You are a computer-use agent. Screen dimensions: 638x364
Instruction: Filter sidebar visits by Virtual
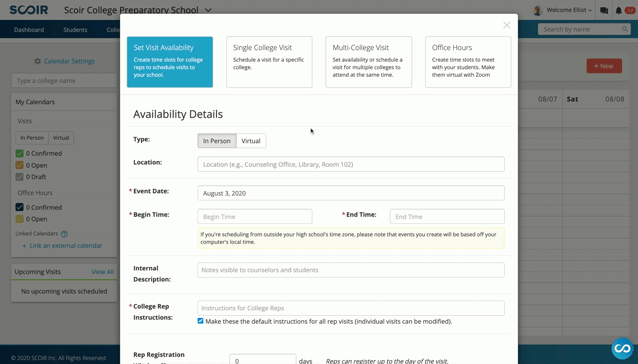pyautogui.click(x=61, y=137)
